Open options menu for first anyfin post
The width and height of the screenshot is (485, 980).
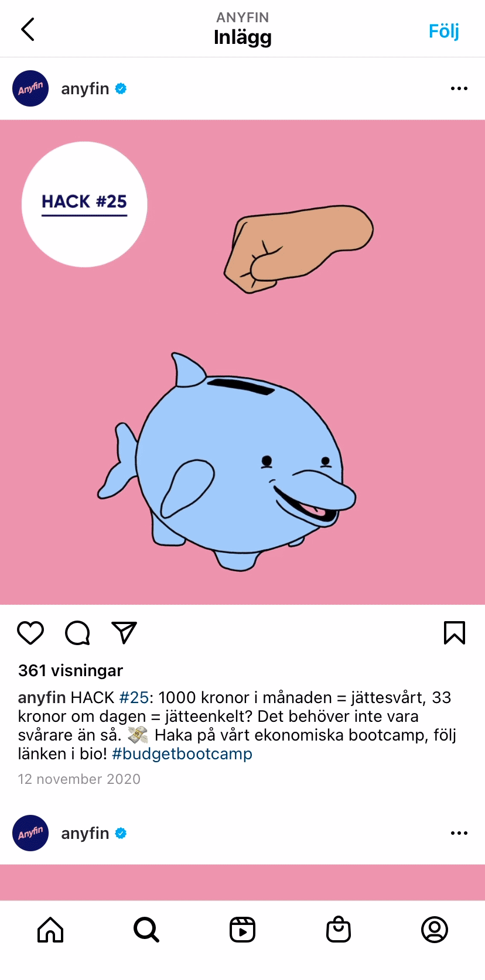click(459, 88)
